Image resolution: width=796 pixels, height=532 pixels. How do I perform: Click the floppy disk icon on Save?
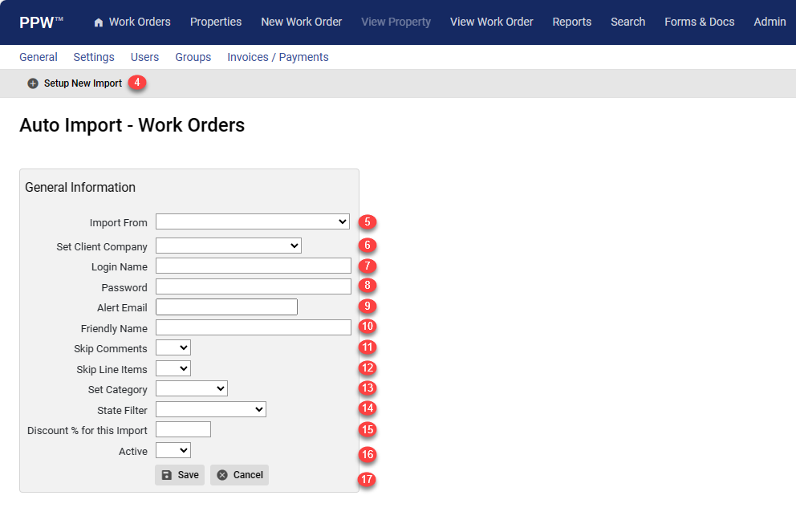tap(167, 475)
